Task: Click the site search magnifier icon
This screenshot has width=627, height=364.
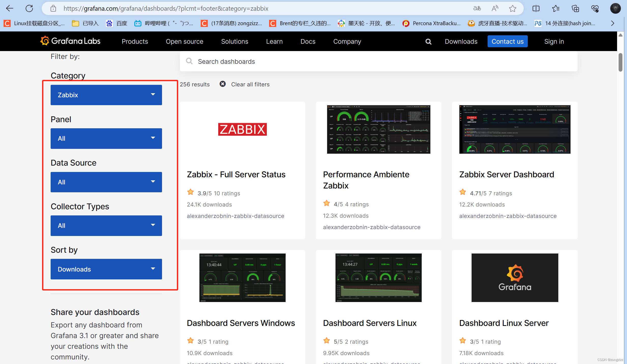Action: click(428, 41)
